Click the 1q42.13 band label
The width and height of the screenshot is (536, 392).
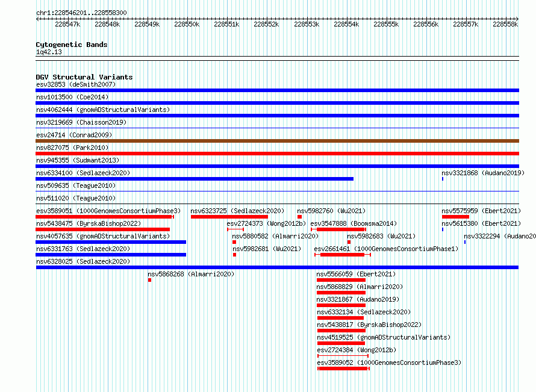tap(49, 52)
